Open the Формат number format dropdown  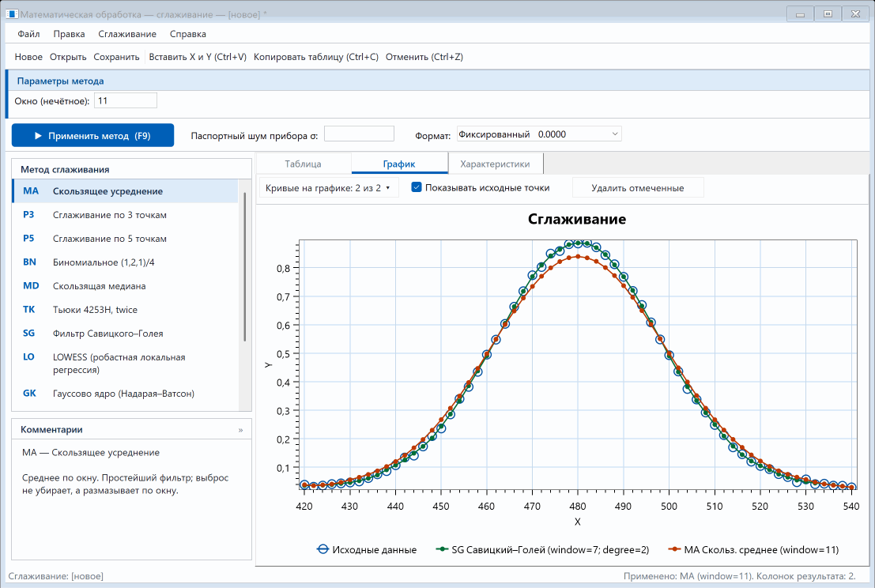[x=539, y=134]
